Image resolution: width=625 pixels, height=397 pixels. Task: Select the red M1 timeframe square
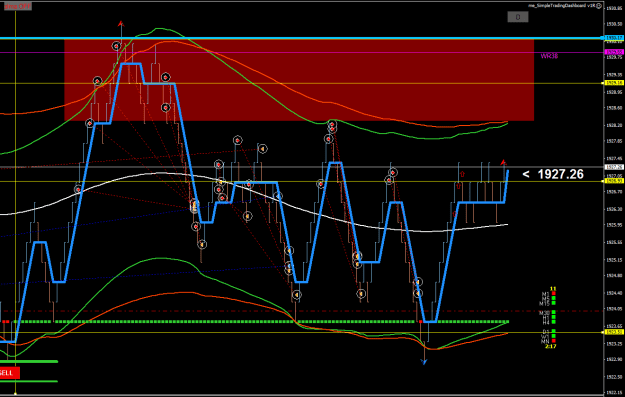[x=554, y=294]
